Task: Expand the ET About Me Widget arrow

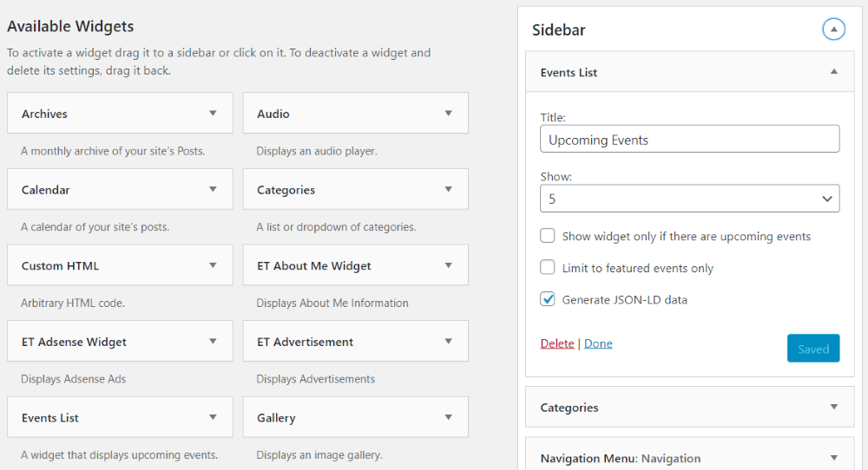Action: pos(449,265)
